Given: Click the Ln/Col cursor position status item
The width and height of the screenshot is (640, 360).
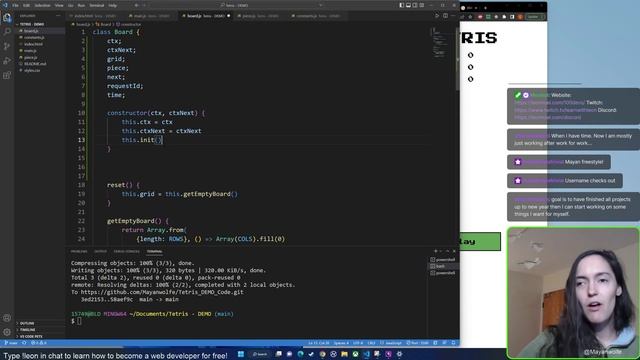Looking at the screenshot, I should click(x=319, y=343).
